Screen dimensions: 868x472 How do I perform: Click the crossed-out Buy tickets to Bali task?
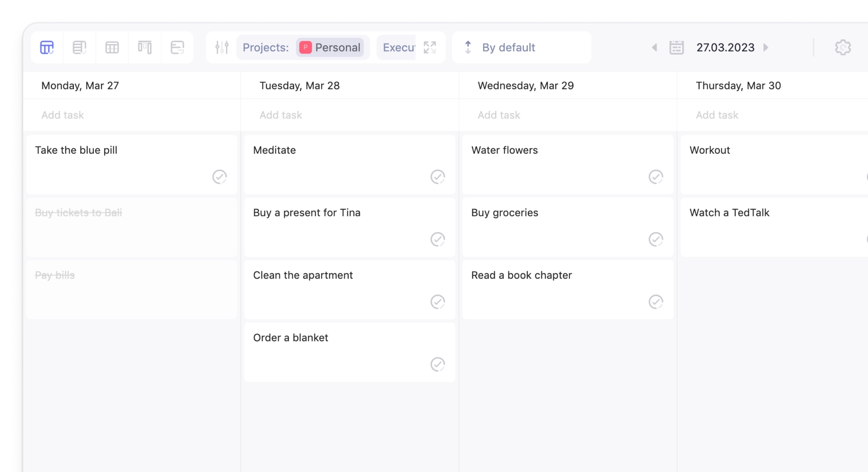[x=79, y=213]
